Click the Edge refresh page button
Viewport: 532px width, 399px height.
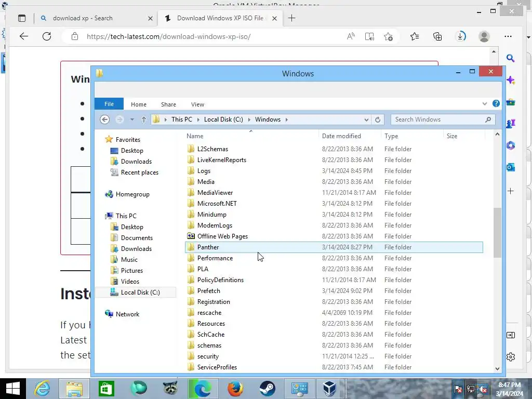pos(47,36)
